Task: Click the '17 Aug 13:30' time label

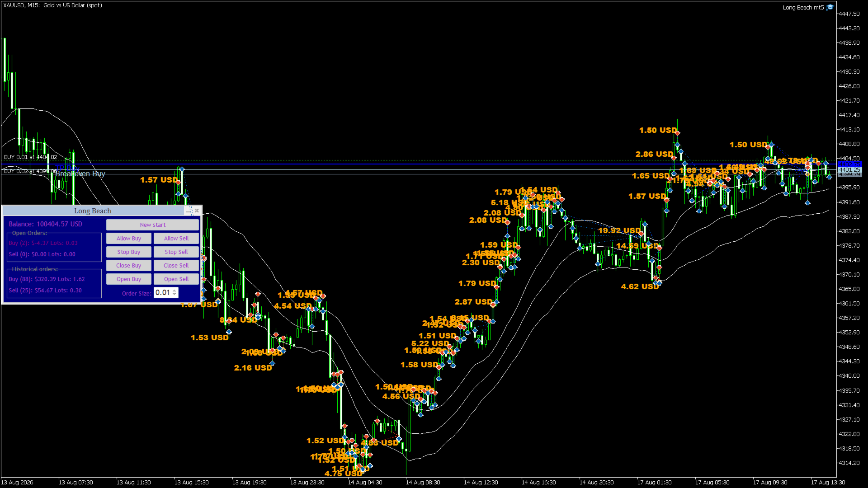Action: pyautogui.click(x=828, y=483)
